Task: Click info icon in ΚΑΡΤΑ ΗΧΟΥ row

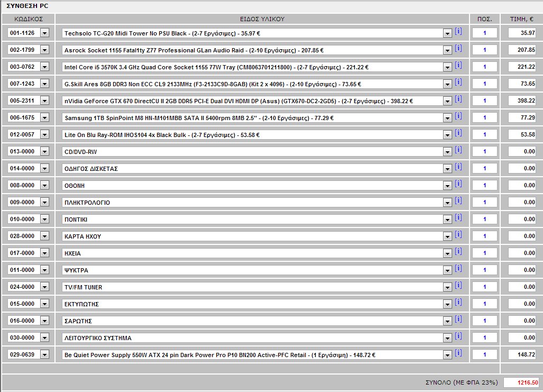Action: pos(458,235)
